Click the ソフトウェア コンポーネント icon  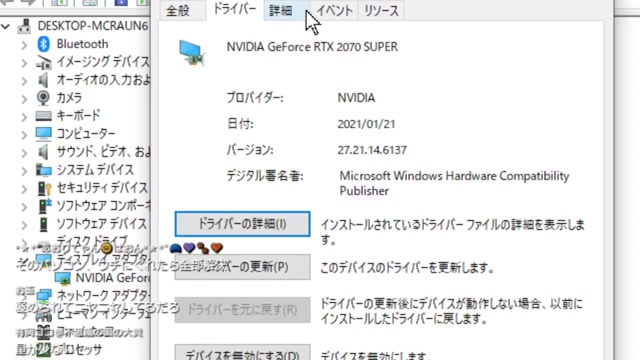pos(44,206)
